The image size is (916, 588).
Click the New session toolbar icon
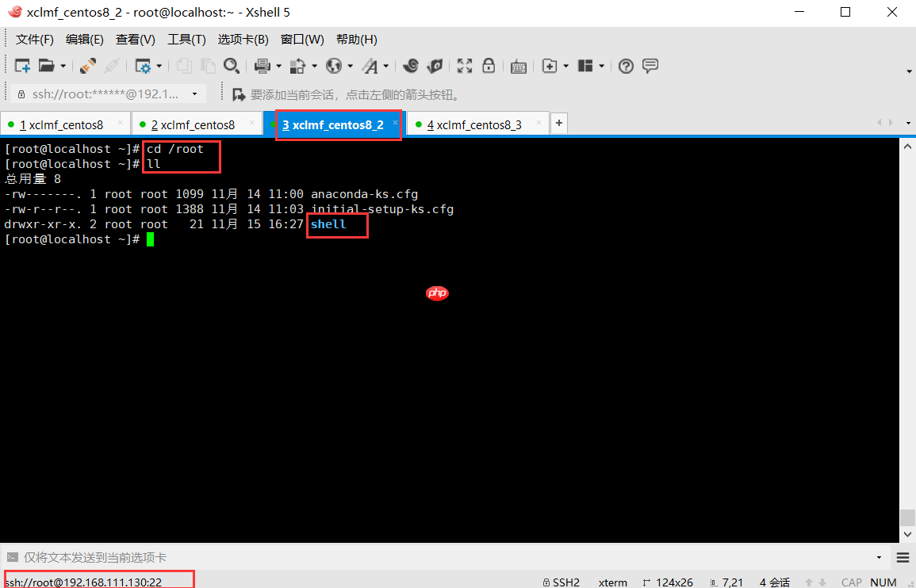pos(22,66)
